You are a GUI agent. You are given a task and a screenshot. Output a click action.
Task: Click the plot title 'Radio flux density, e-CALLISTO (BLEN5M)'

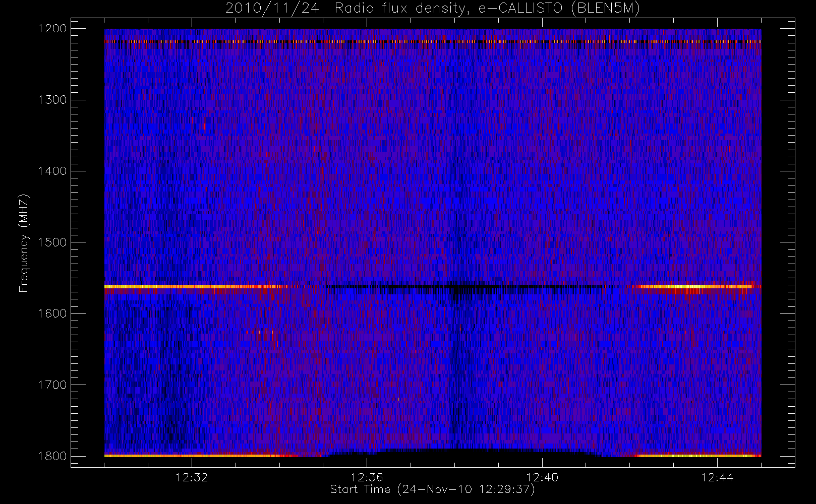coord(487,8)
